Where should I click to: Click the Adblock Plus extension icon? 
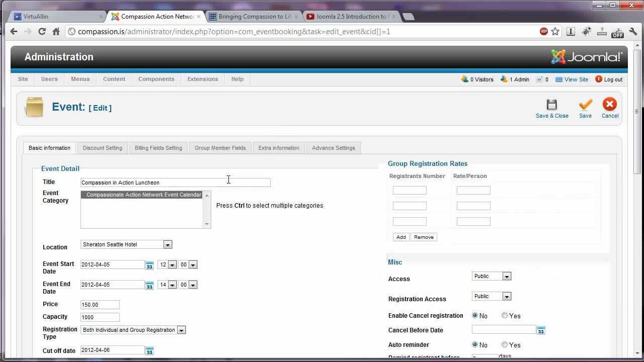544,31
